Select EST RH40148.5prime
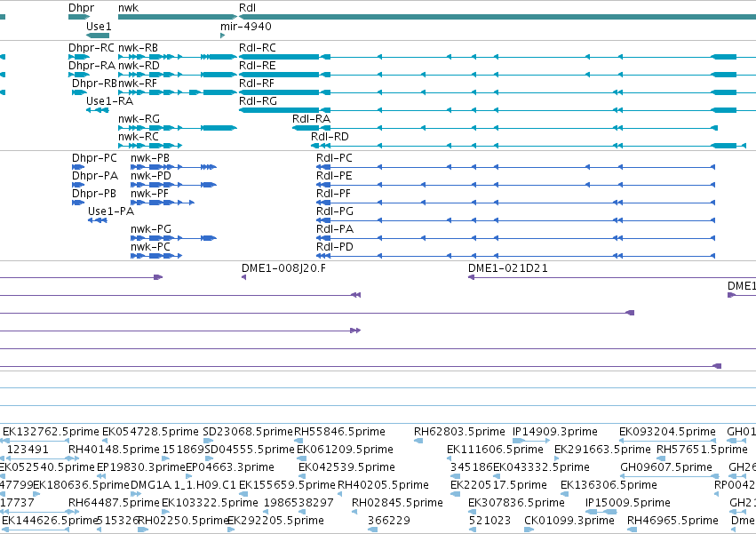The height and width of the screenshot is (534, 756). click(x=114, y=450)
